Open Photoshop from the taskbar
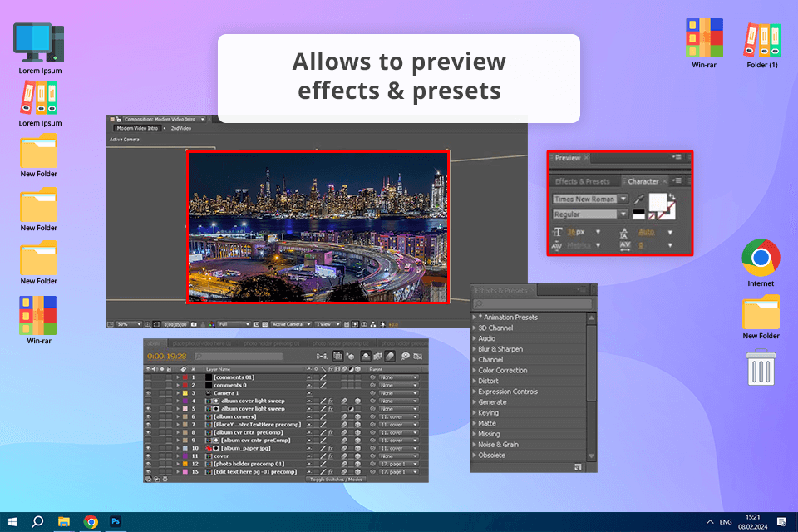Image resolution: width=798 pixels, height=532 pixels. point(116,521)
